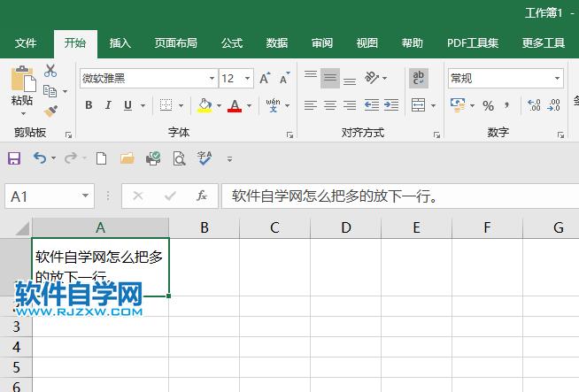Switch to the 公式 tab

(x=232, y=43)
